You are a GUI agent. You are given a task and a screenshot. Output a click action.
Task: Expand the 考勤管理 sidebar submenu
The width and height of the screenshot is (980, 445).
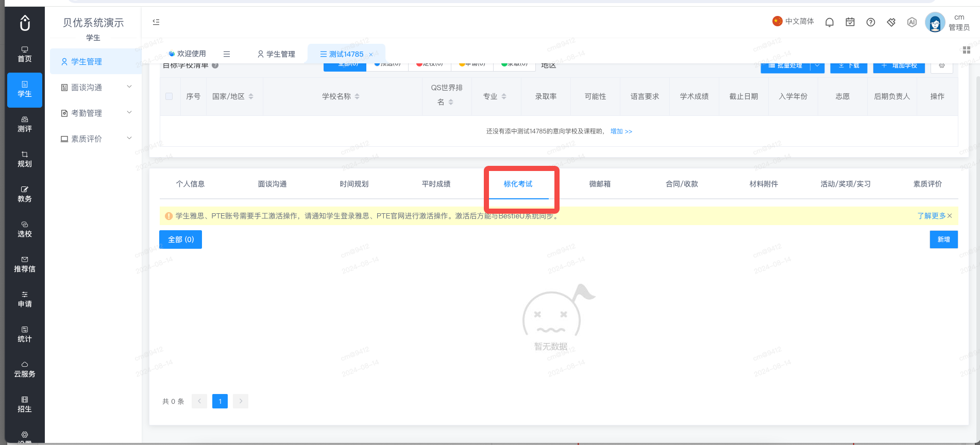[96, 113]
